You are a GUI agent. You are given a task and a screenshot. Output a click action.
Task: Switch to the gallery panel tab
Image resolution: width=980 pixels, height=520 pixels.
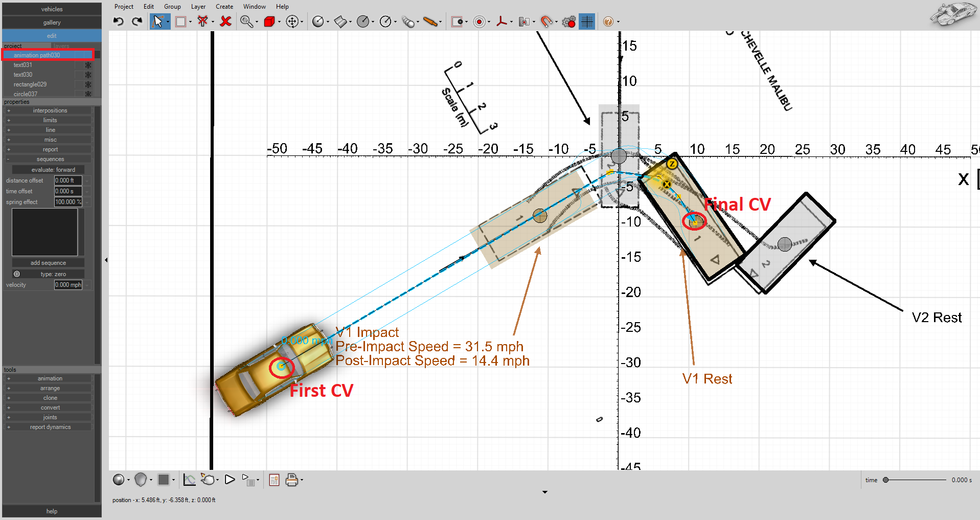[52, 22]
